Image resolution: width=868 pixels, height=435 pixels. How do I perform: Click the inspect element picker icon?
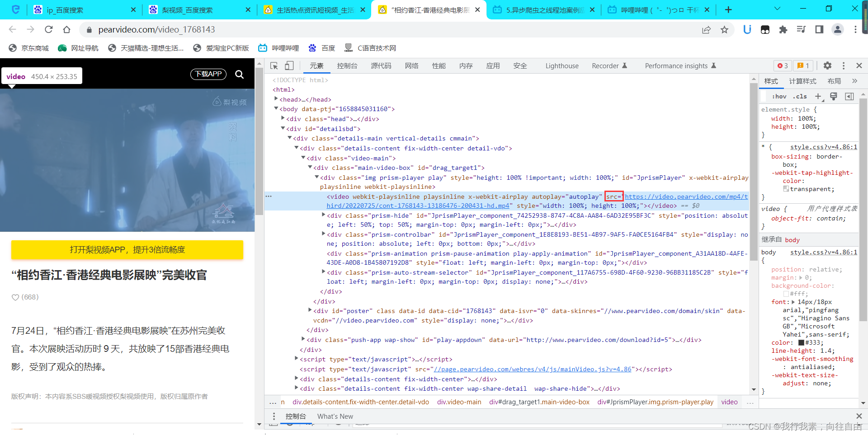click(274, 66)
